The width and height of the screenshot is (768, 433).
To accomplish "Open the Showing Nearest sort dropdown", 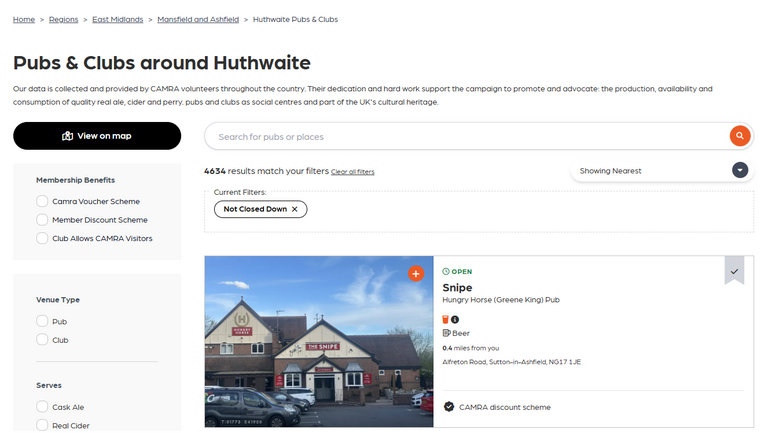I will pos(662,170).
